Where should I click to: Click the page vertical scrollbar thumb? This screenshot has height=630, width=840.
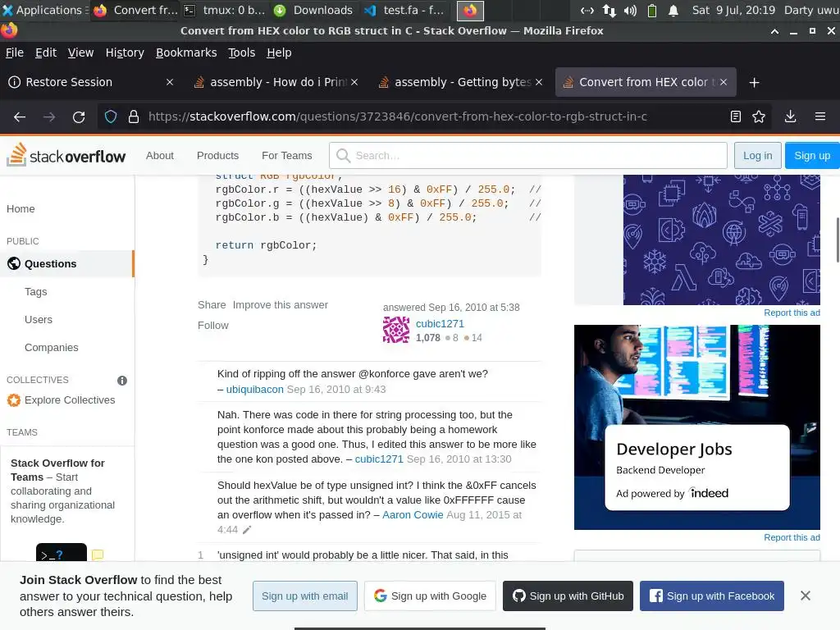[837, 240]
